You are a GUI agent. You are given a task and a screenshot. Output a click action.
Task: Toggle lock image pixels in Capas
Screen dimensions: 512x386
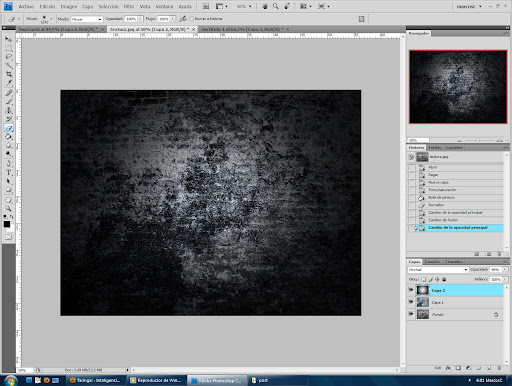(430, 279)
